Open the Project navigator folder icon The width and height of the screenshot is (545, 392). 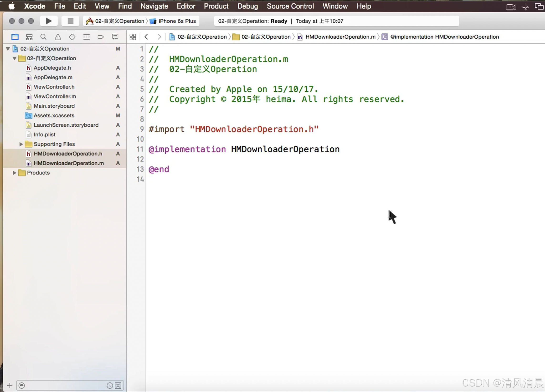[x=15, y=37]
